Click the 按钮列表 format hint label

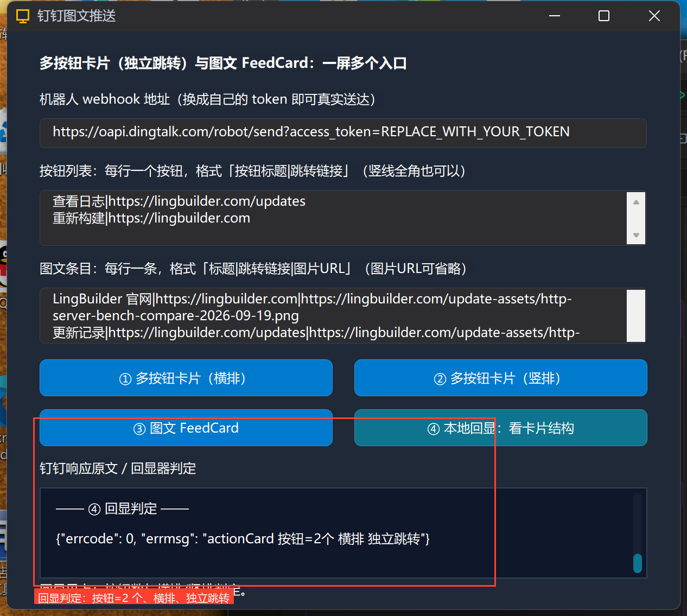tap(252, 171)
